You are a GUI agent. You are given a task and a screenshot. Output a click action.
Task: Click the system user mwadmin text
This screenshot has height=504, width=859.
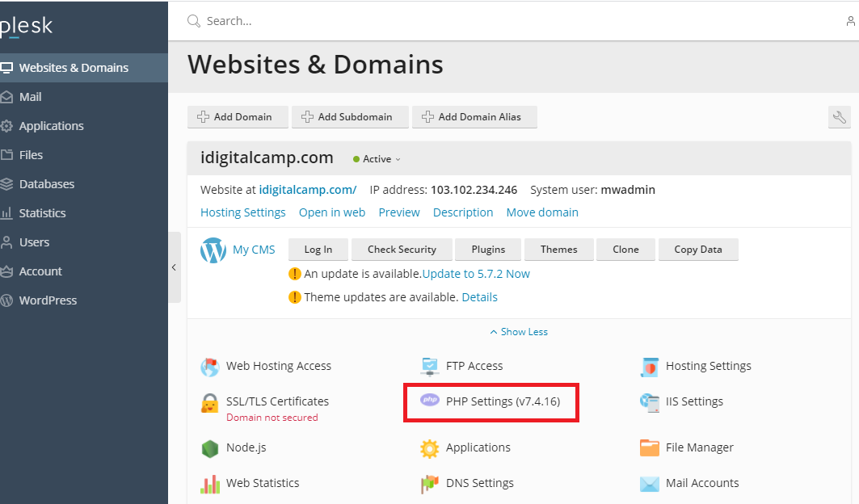628,190
